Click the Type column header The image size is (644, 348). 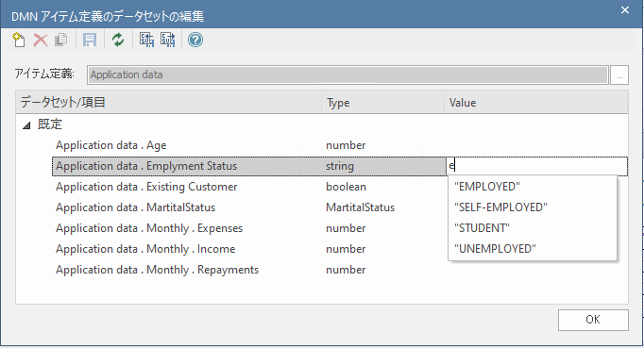click(x=382, y=103)
